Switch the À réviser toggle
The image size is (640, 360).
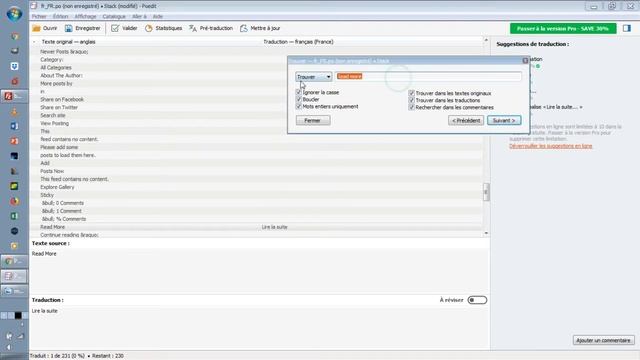477,300
